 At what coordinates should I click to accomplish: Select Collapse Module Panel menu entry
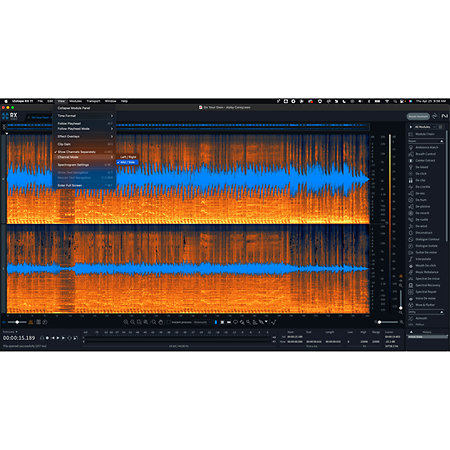click(x=84, y=108)
